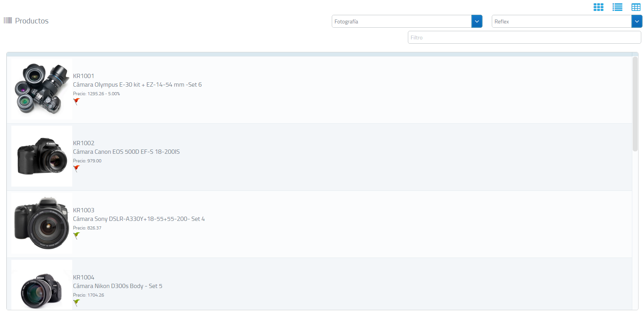Open the Olympus E-30 product thumbnail
Viewport: 644px width, 313px height.
click(x=42, y=89)
